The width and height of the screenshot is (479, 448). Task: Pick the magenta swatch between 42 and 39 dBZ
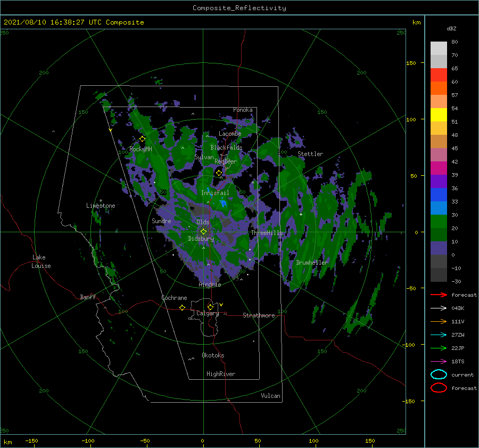pyautogui.click(x=439, y=168)
